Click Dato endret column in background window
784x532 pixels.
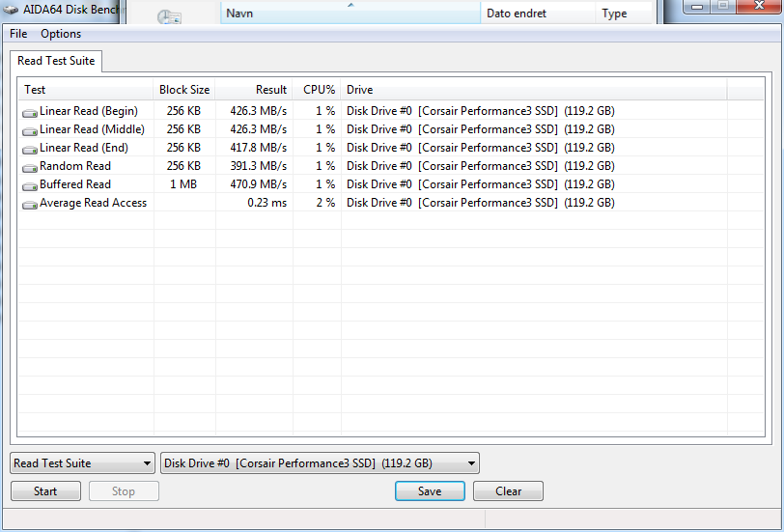pos(538,14)
